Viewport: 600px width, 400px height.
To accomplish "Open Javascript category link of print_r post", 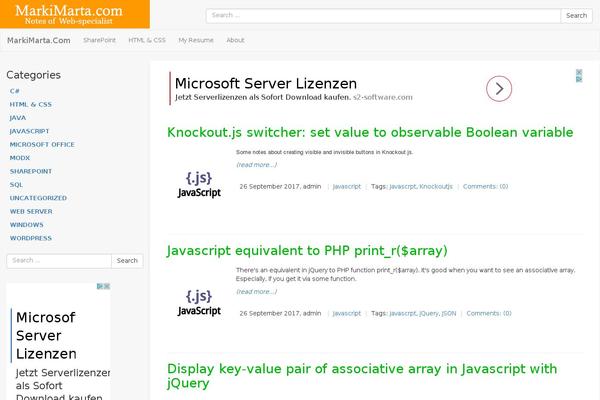I will (347, 313).
